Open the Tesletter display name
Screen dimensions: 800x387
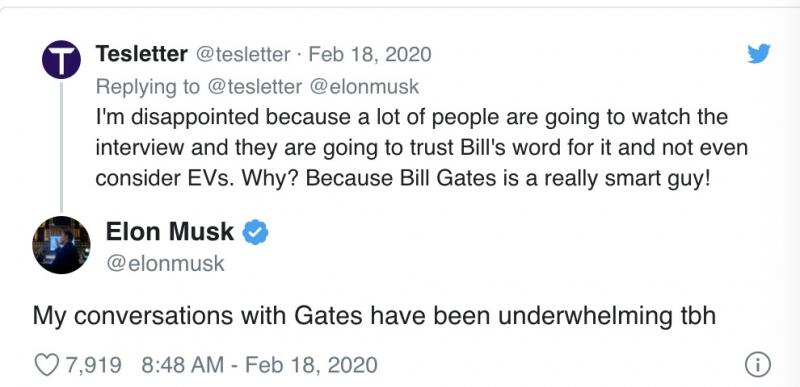click(141, 54)
